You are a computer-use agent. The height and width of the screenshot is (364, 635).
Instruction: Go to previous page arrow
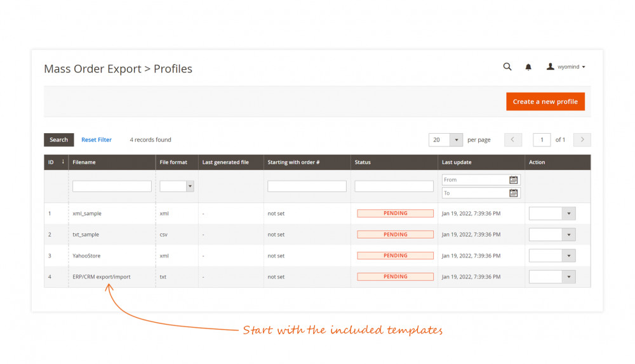(x=513, y=140)
